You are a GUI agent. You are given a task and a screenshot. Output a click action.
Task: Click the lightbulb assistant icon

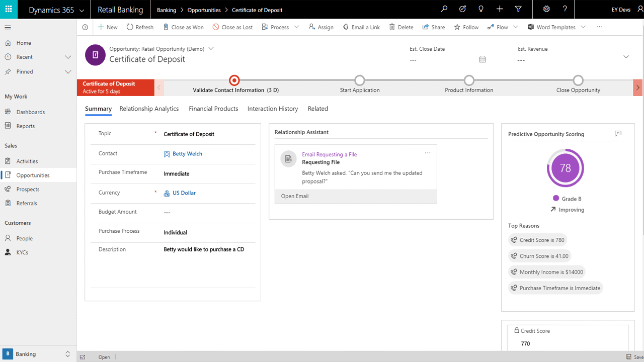481,10
